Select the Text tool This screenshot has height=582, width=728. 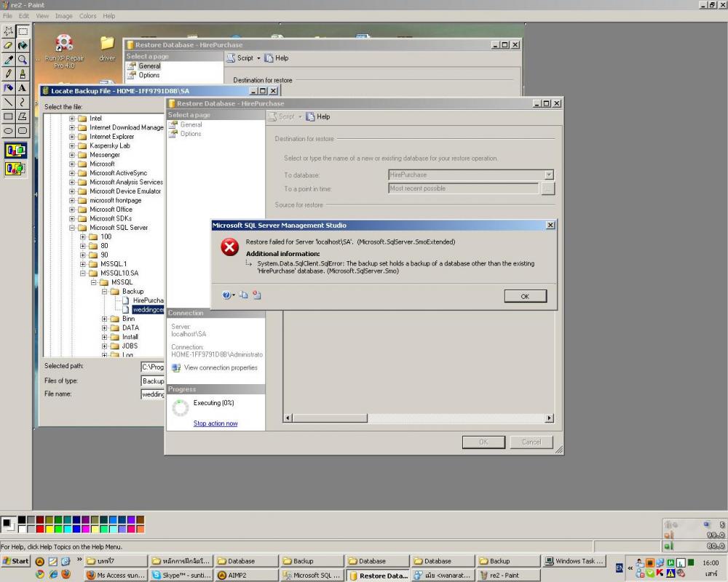(x=23, y=88)
